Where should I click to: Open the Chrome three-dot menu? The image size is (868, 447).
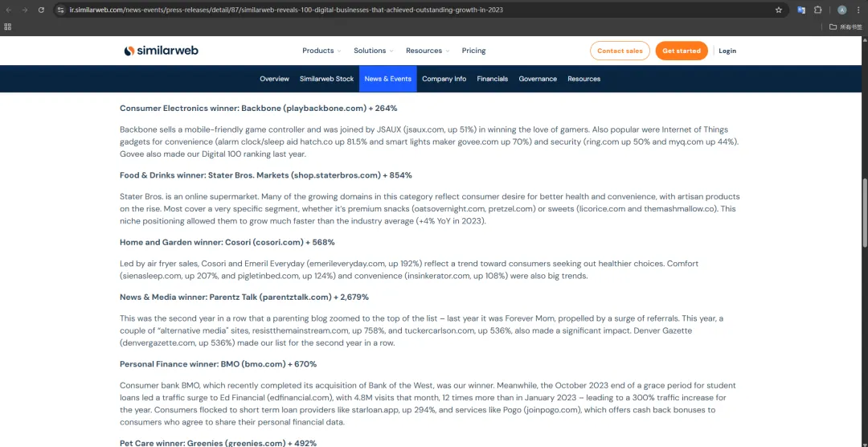[x=858, y=10]
